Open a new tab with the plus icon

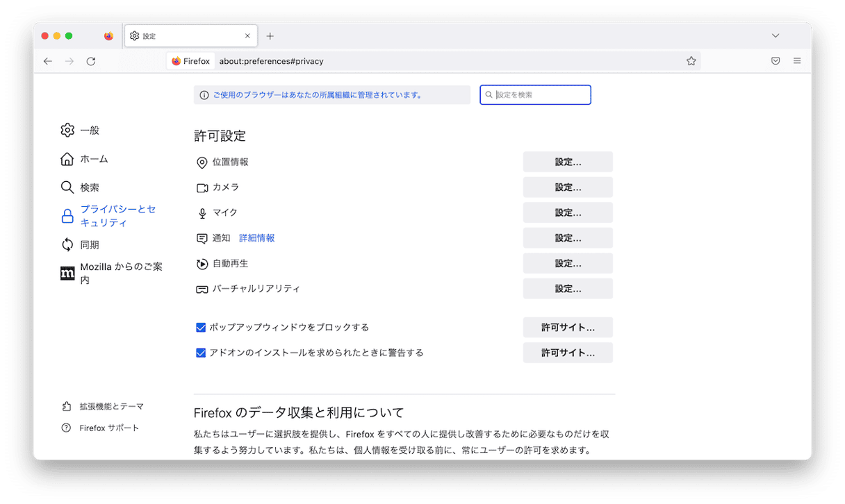270,36
